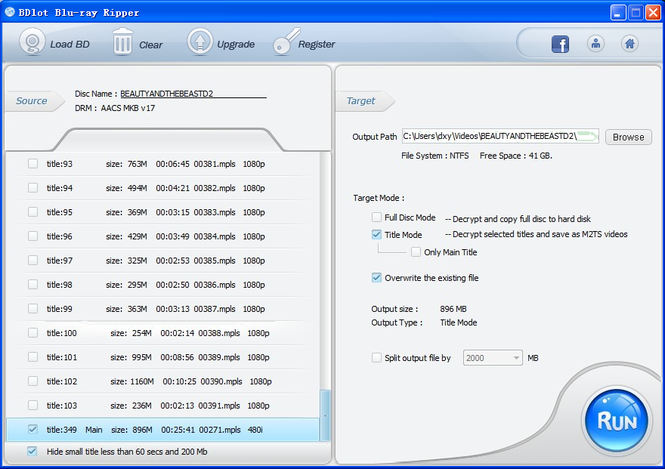Click the 00:25:41 duration text
This screenshot has height=469, width=665.
click(178, 430)
